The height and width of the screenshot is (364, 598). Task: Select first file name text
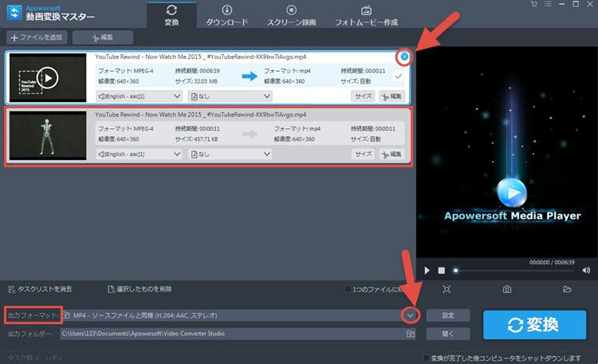tap(201, 57)
